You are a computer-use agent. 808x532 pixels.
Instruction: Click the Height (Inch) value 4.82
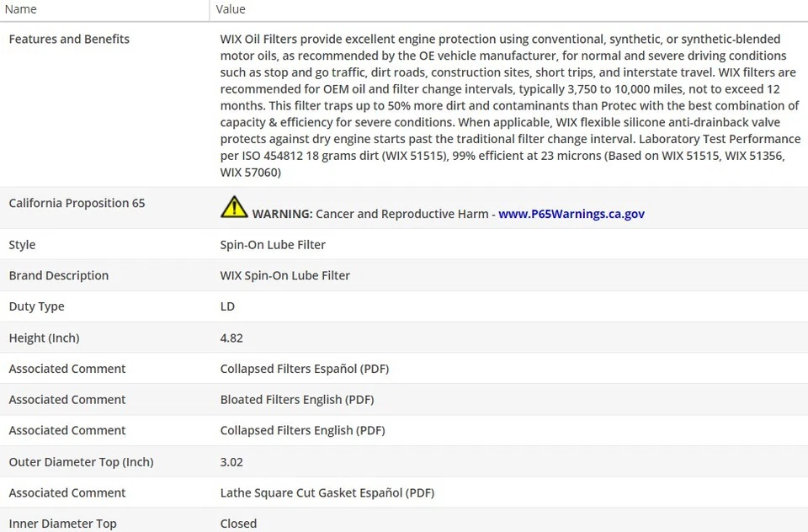(231, 338)
